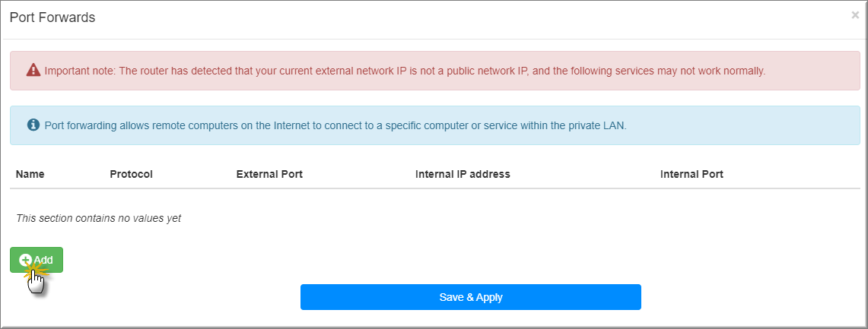The image size is (868, 329).
Task: Add a new port forward rule
Action: point(37,260)
